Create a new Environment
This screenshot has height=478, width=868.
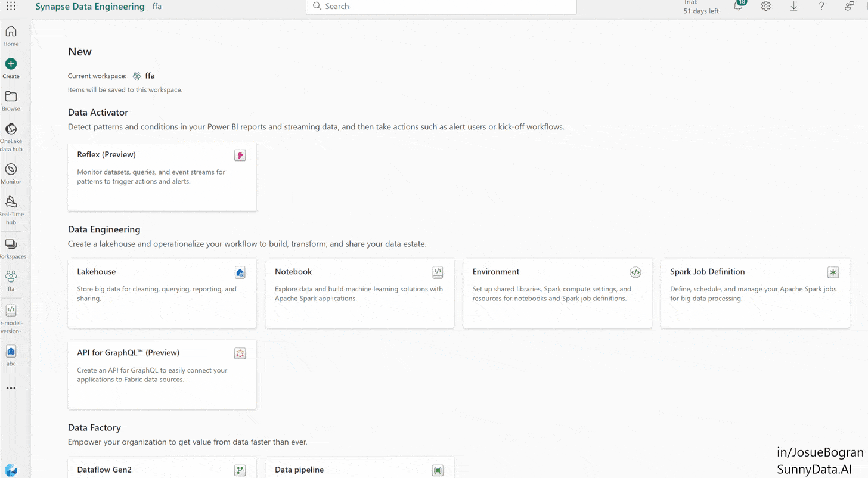[x=557, y=293]
